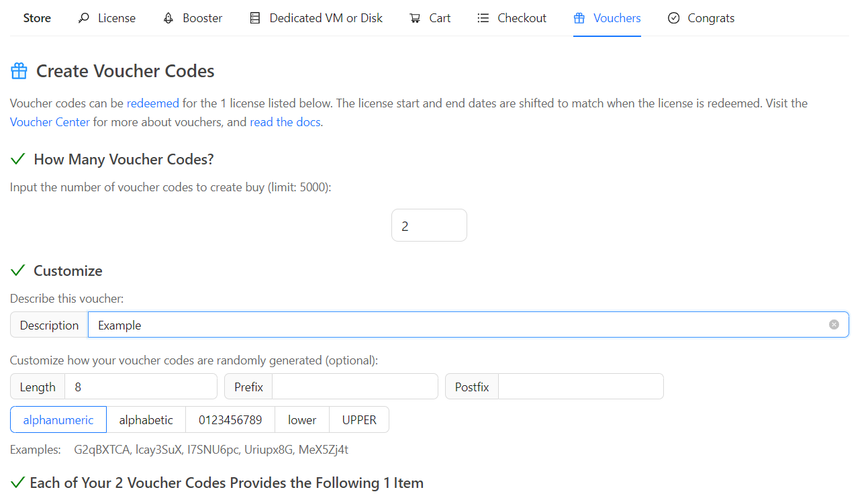Click the shopping Cart icon
The width and height of the screenshot is (868, 500).
coord(415,18)
